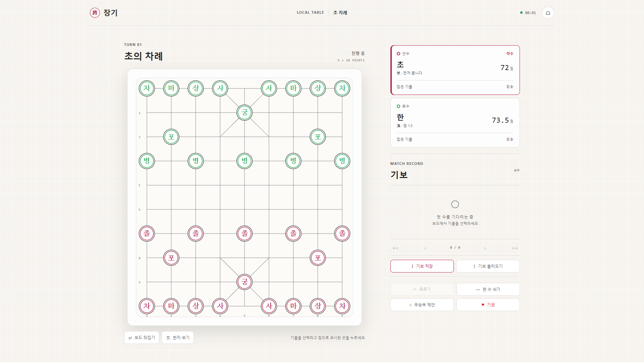Step to previous move chevron
The width and height of the screenshot is (644, 362).
(x=425, y=248)
